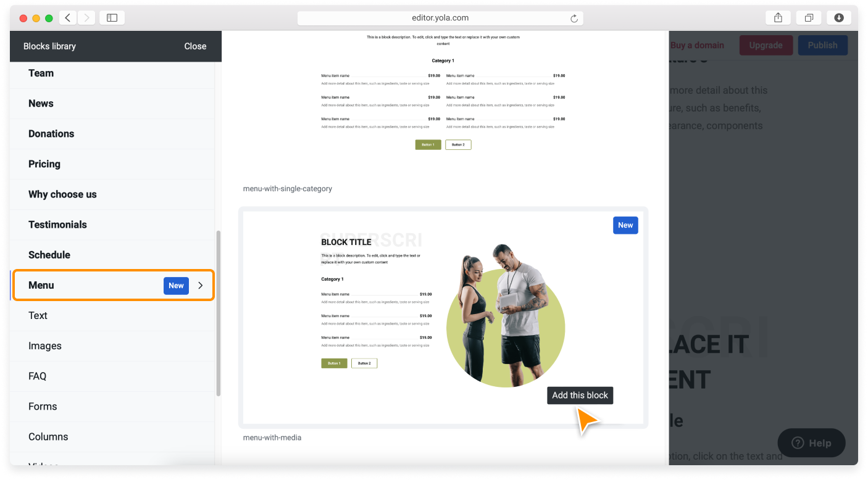
Task: Click the Publish button
Action: [x=822, y=45]
